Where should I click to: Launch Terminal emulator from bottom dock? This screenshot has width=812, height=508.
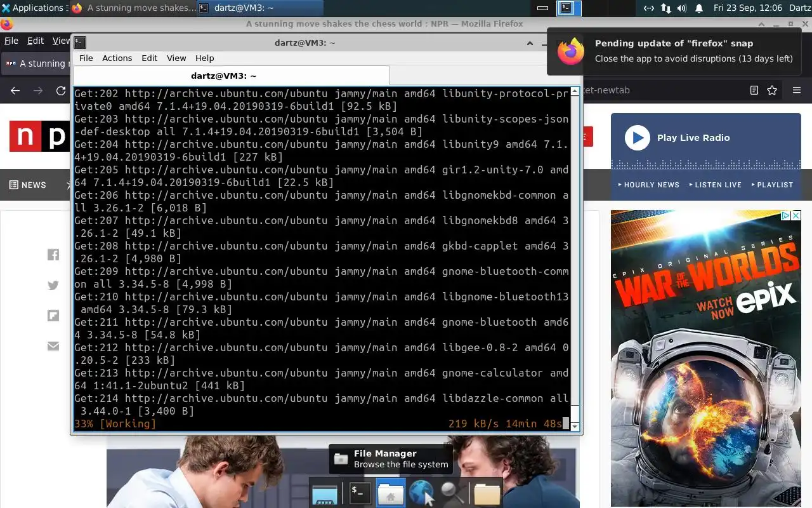(360, 493)
